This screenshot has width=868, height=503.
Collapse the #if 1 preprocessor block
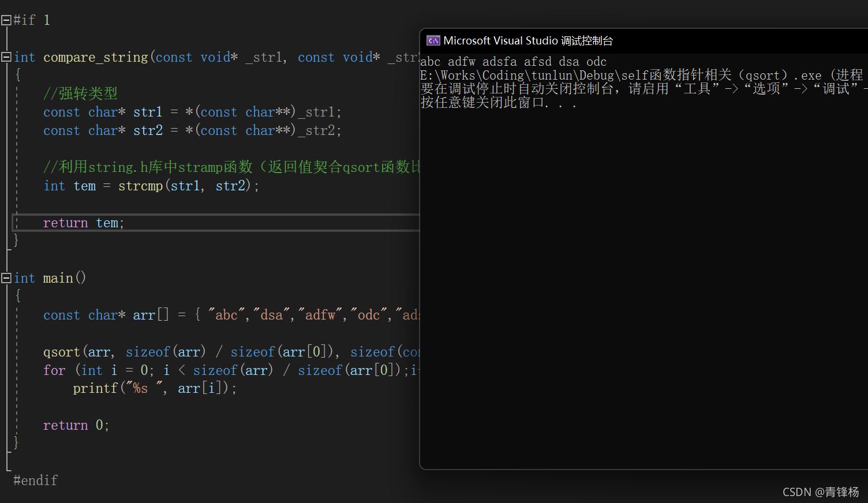pyautogui.click(x=6, y=20)
